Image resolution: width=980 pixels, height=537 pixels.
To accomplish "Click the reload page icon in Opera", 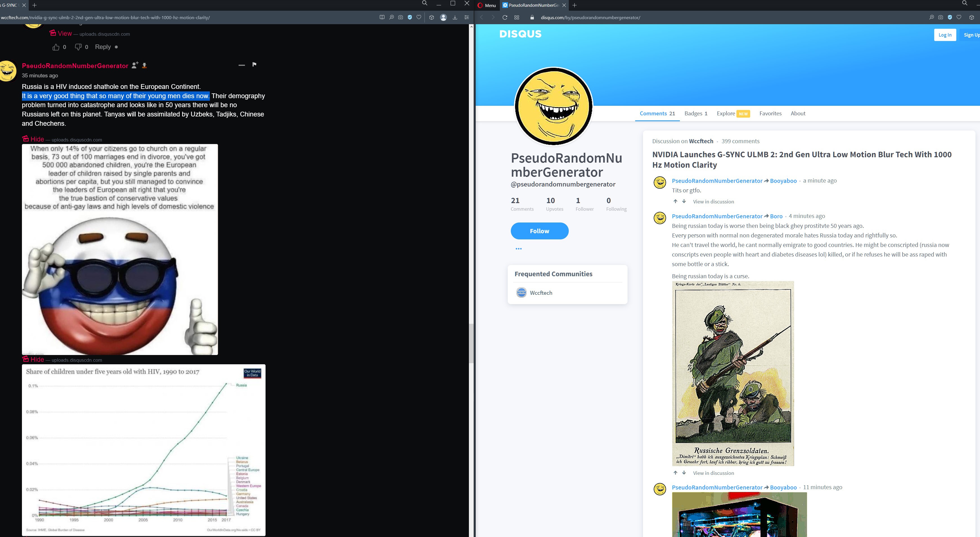I will click(505, 17).
